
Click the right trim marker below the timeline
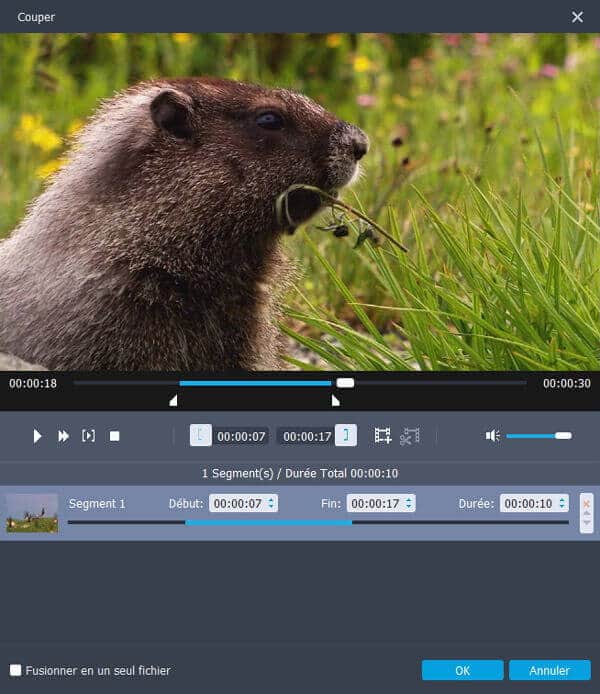(335, 401)
